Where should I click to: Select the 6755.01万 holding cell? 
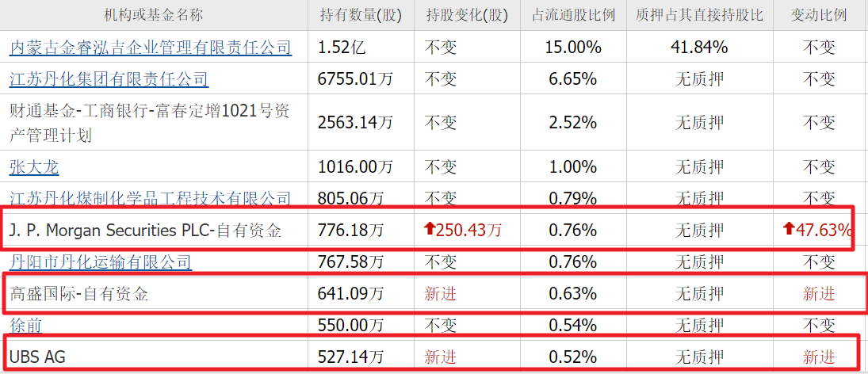355,79
